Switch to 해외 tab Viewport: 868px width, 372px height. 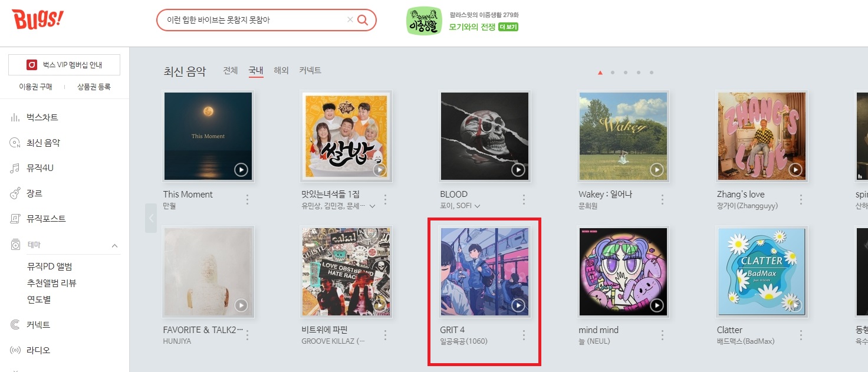281,71
